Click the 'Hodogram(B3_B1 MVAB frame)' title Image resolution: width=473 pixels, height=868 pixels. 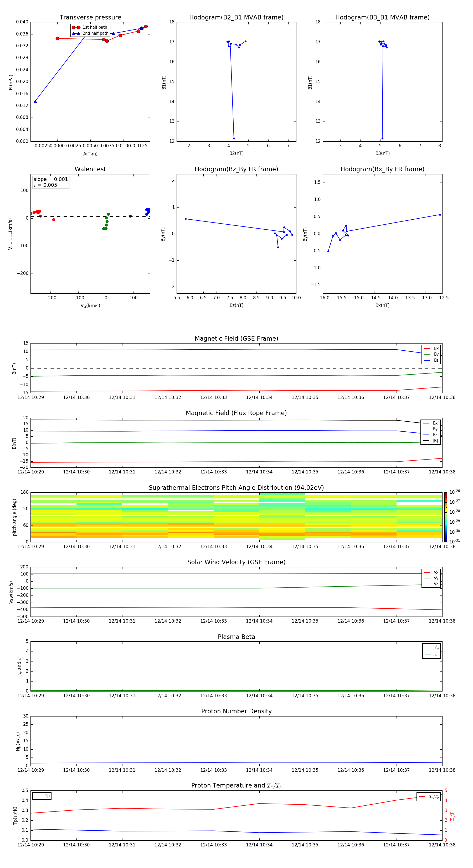pyautogui.click(x=382, y=18)
